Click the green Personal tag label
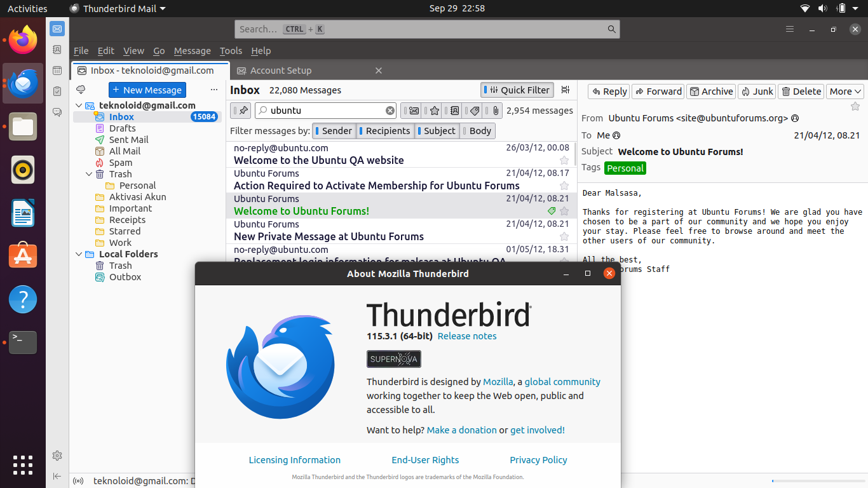This screenshot has width=868, height=488. click(625, 168)
